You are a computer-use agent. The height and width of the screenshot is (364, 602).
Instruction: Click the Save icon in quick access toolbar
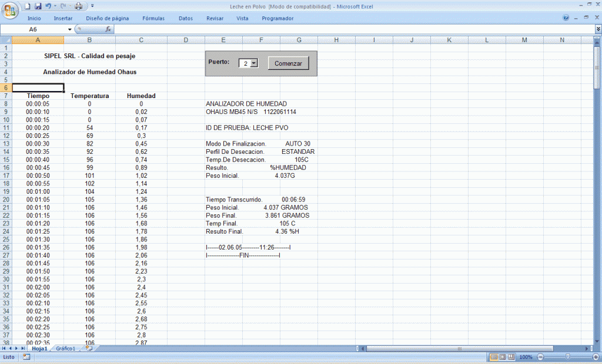[x=38, y=6]
